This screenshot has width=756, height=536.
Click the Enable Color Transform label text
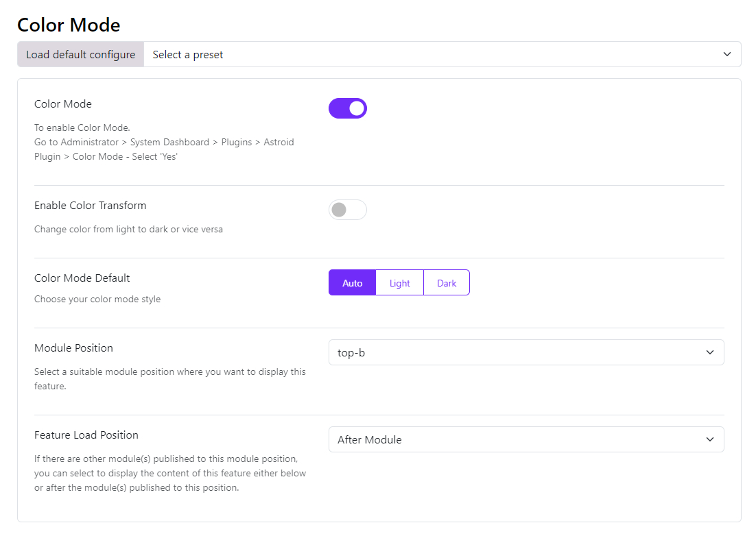click(x=90, y=206)
